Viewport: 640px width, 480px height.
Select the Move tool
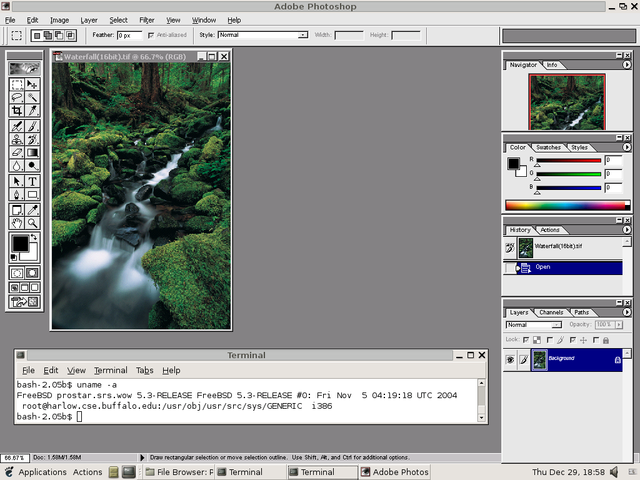point(32,84)
